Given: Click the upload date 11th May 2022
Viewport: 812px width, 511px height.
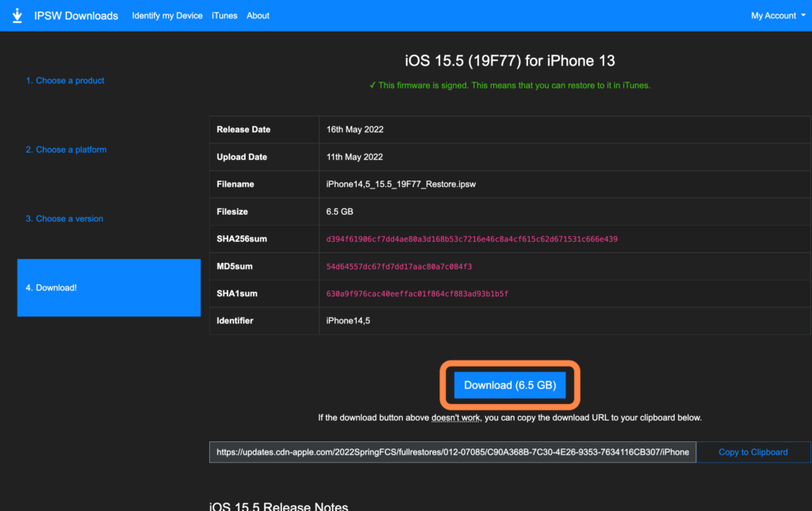Looking at the screenshot, I should coord(354,157).
